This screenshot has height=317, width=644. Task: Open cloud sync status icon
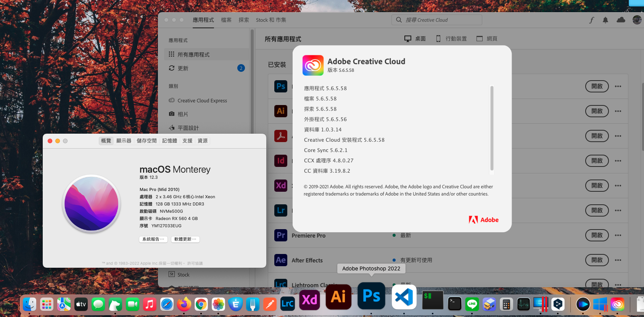point(621,20)
